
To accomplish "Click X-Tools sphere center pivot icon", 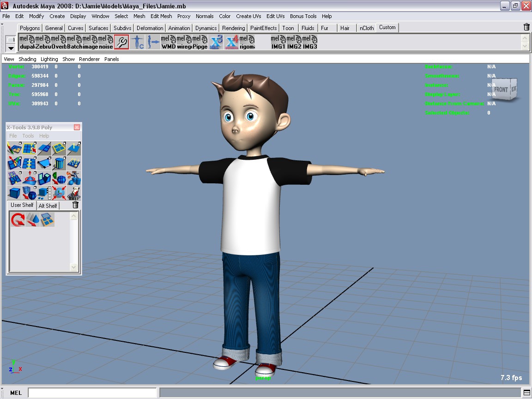I will 59,193.
